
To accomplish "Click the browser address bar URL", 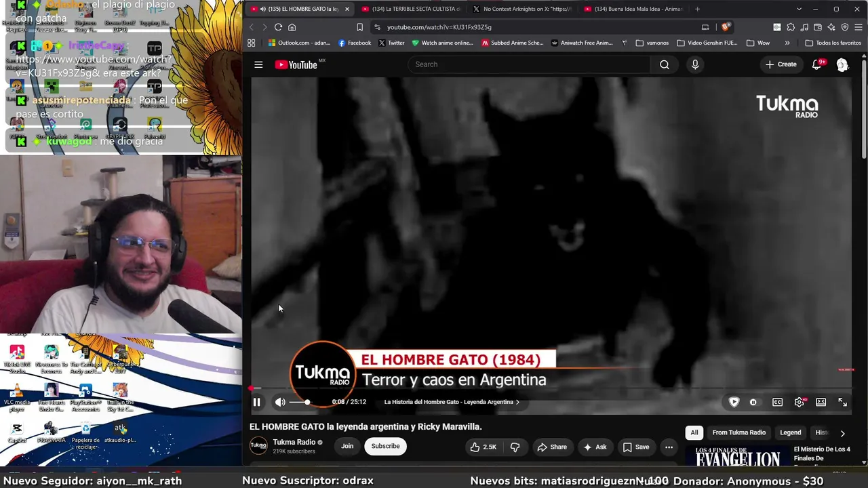I will pos(439,27).
